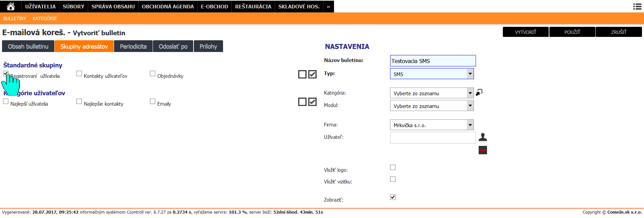The height and width of the screenshot is (218, 644).
Task: Open the E-OBCHOD menu
Action: (214, 6)
